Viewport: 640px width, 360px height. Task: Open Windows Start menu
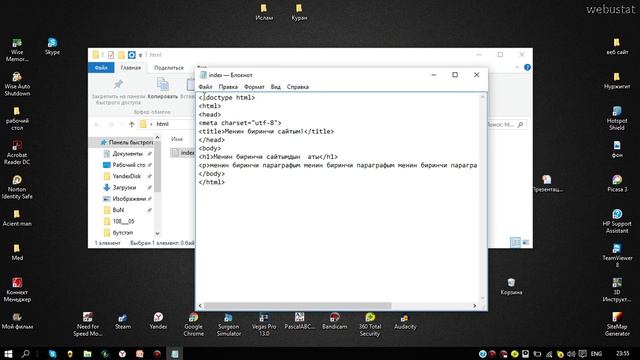coord(8,353)
